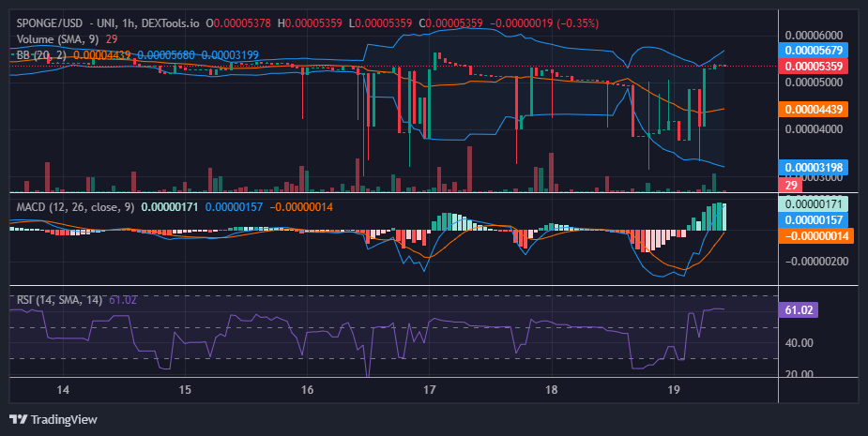
Task: Click the RSI (14, SMA, 14) label
Action: tap(59, 300)
